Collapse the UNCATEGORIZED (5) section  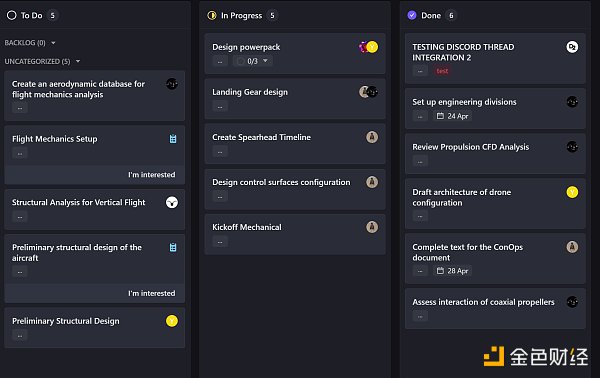pos(78,61)
